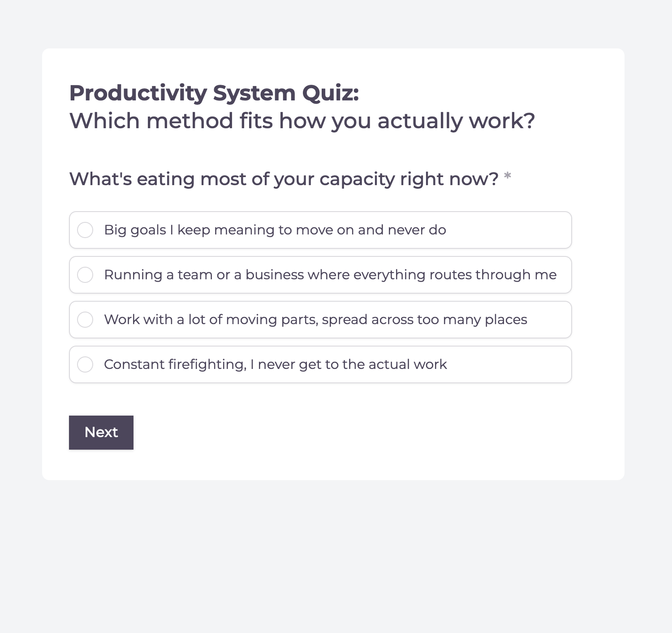The image size is (672, 633).
Task: Pick the 'Work with a lot of moving parts' radio circle
Action: pyautogui.click(x=85, y=320)
